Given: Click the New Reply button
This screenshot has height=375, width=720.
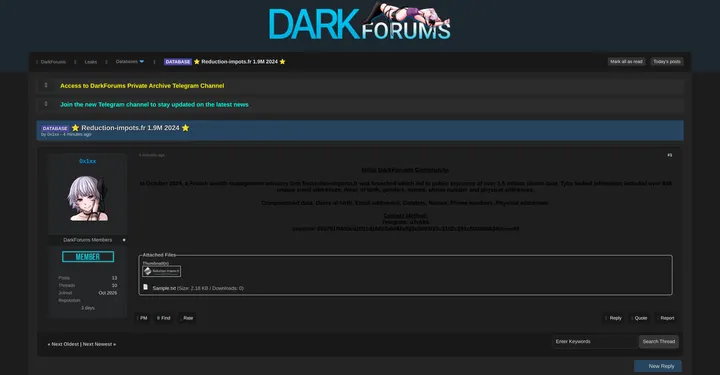Looking at the screenshot, I should (x=658, y=366).
